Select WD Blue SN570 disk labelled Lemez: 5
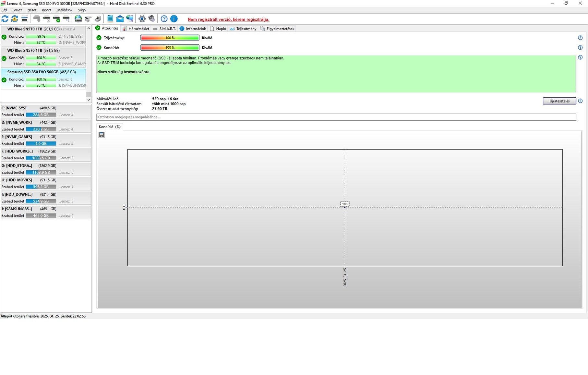The width and height of the screenshot is (588, 375). click(x=43, y=57)
